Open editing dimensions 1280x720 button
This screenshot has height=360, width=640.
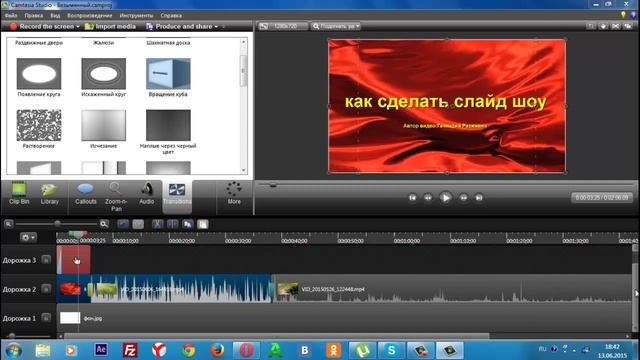coord(283,26)
